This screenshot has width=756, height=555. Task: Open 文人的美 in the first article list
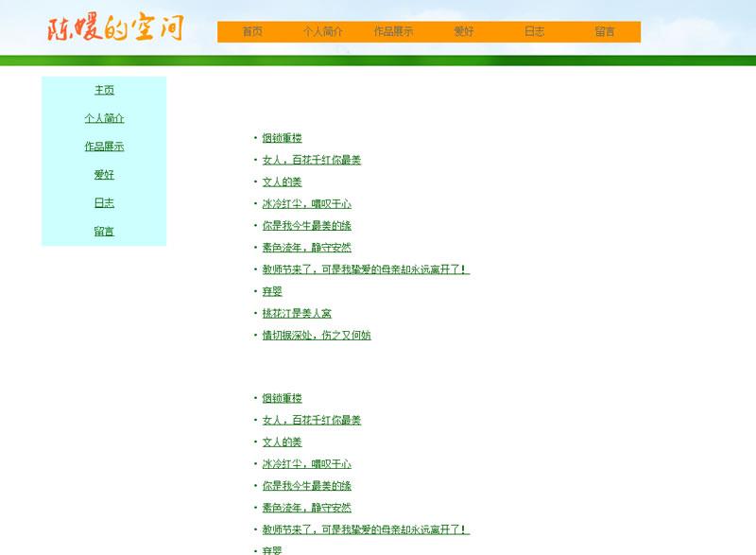(282, 182)
